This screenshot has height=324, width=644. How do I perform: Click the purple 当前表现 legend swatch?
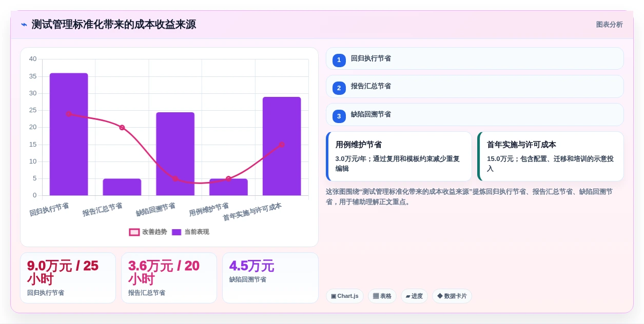pos(177,232)
